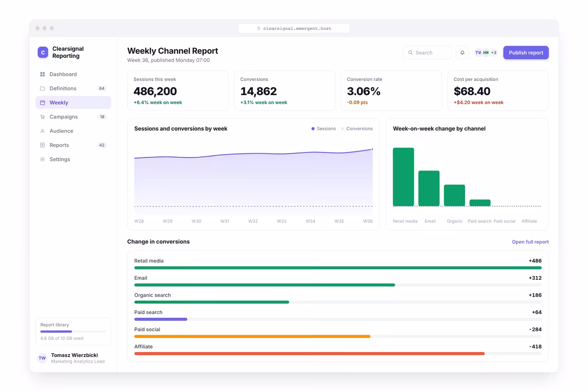Image resolution: width=588 pixels, height=392 pixels.
Task: Click the Organic search progress bar
Action: coord(212,302)
